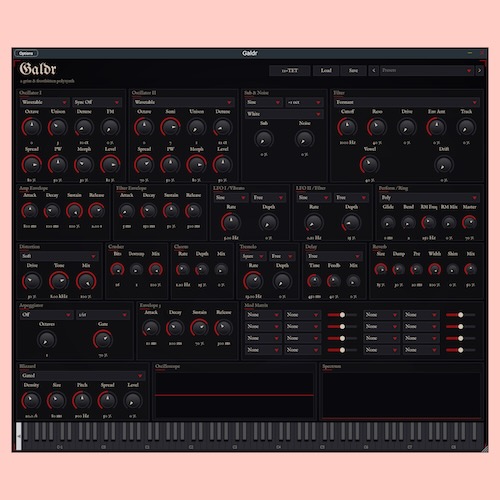The image size is (500, 500).
Task: Open the Options menu button
Action: click(26, 53)
